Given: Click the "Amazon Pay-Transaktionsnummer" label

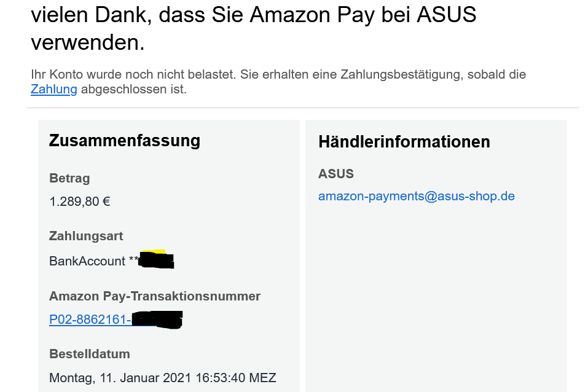Looking at the screenshot, I should tap(155, 296).
